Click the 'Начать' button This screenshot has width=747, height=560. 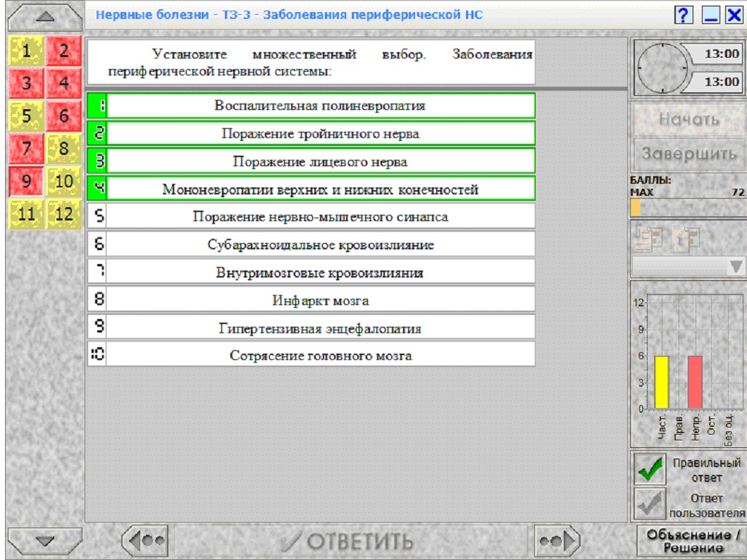(689, 118)
